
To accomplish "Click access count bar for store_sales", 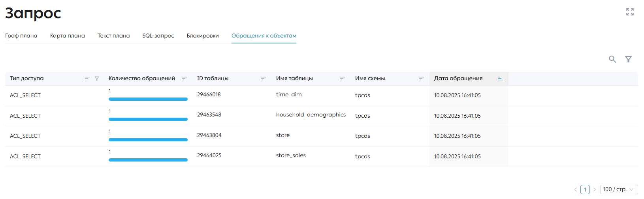I will click(148, 160).
